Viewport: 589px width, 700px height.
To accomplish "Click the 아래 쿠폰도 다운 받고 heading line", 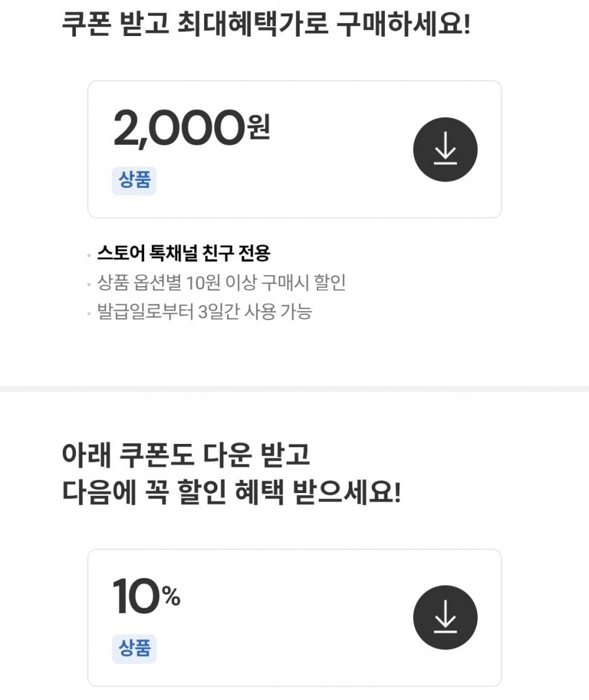I will [185, 454].
